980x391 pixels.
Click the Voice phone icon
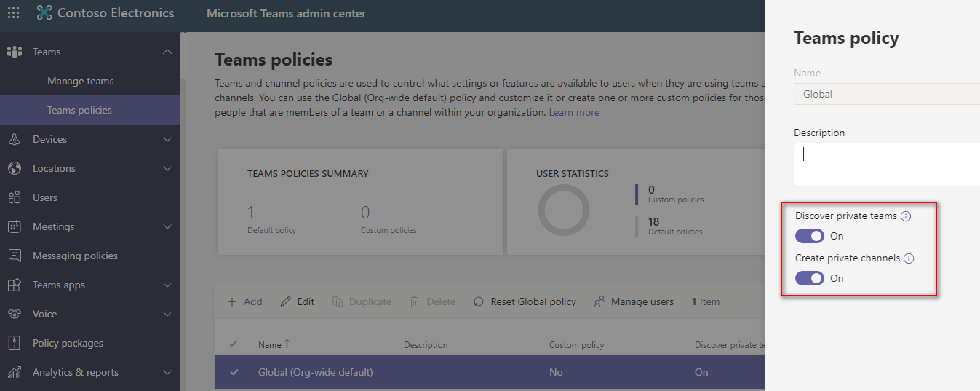coord(15,314)
